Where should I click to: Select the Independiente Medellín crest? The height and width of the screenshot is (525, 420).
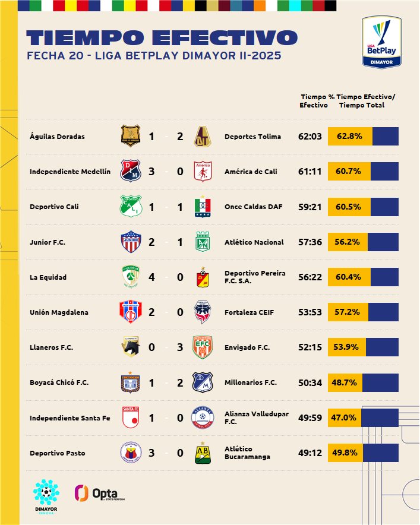[x=130, y=171]
